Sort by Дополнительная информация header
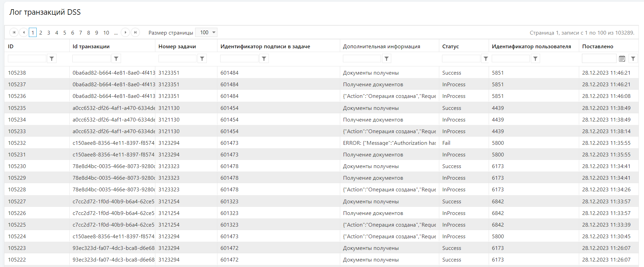The height and width of the screenshot is (267, 644). pyautogui.click(x=381, y=46)
